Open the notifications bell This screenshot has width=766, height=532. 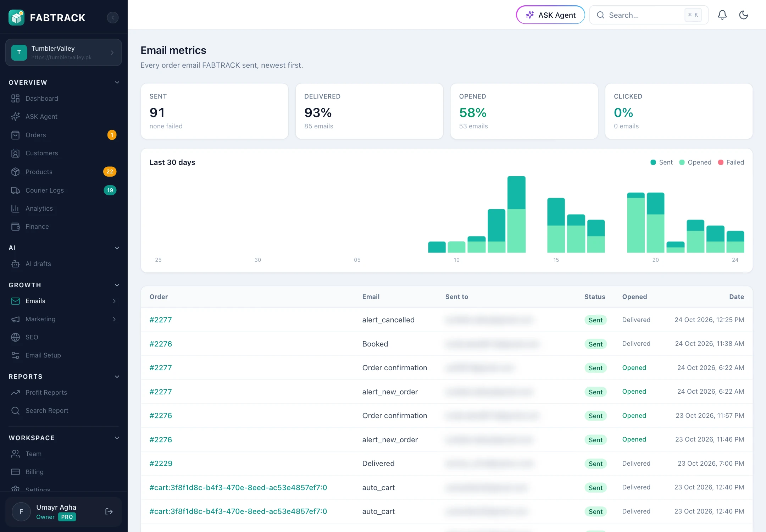[x=722, y=15]
